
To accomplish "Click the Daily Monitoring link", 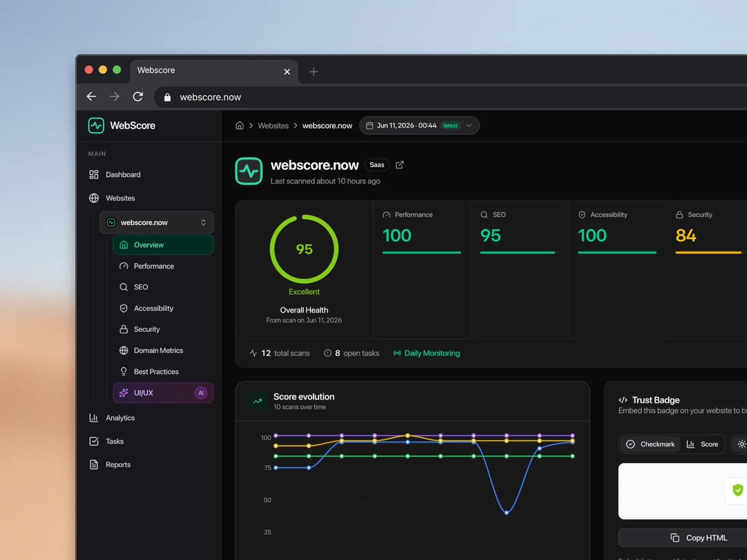I will (427, 353).
